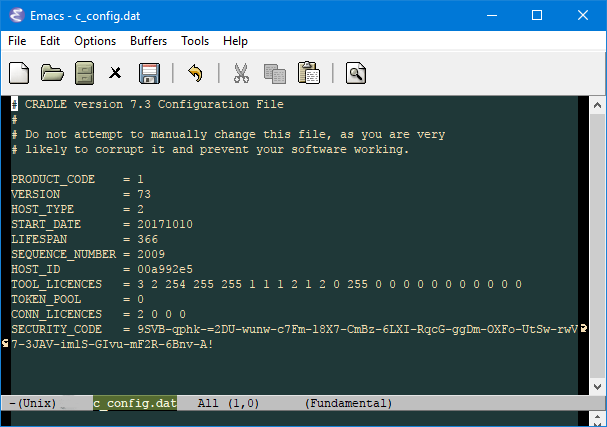607x427 pixels.
Task: Create a new file with toolbar icon
Action: click(x=19, y=73)
